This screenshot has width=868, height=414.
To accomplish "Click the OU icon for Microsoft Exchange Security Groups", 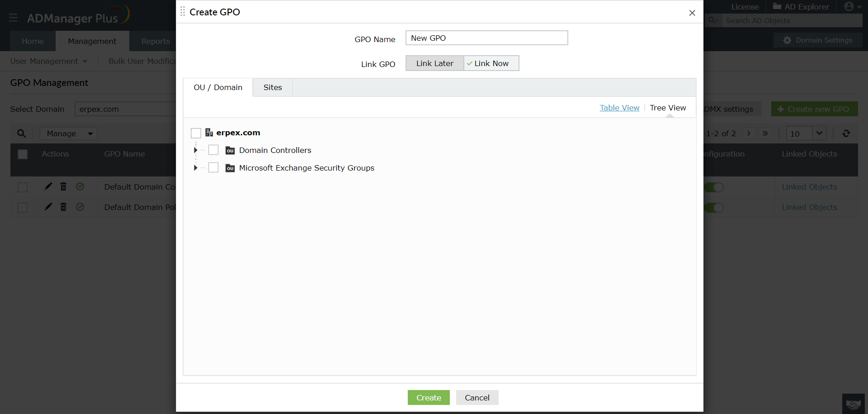I will [x=230, y=168].
